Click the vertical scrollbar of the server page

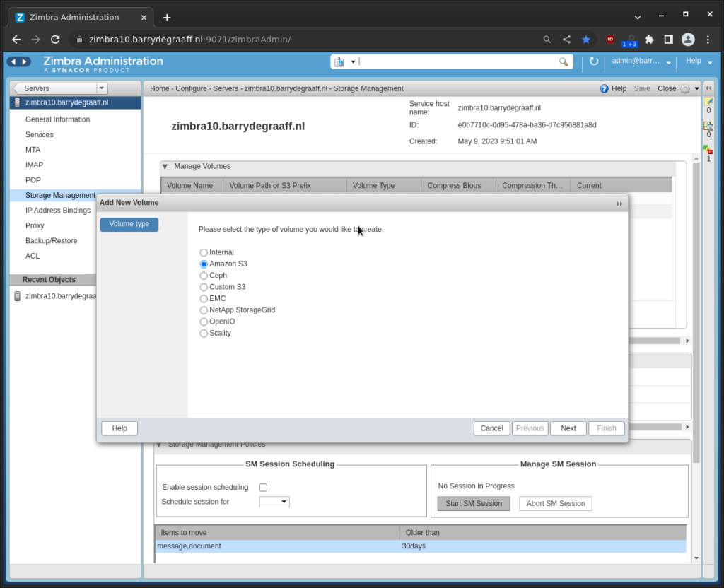point(696,314)
